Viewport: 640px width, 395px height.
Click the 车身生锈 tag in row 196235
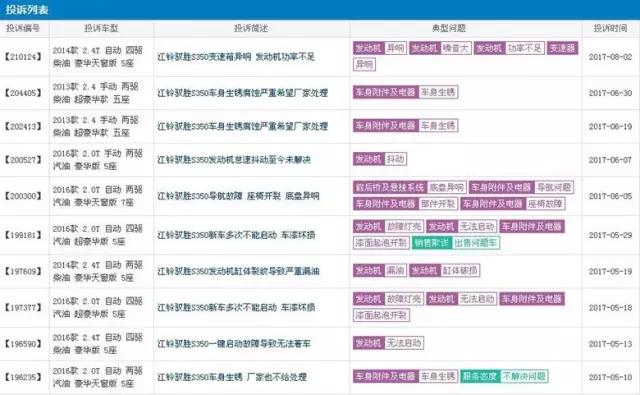[x=438, y=376]
